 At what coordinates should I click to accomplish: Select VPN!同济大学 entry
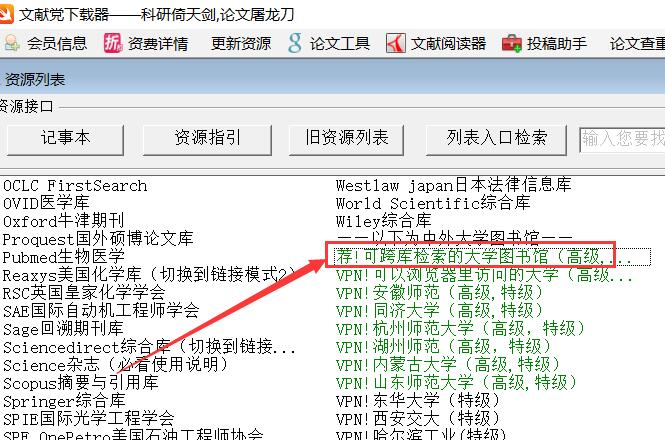point(439,311)
